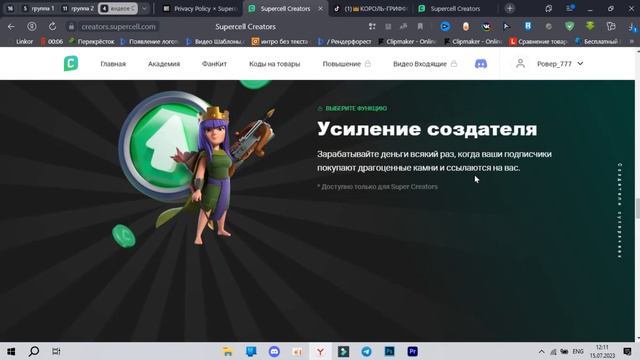Open the ФанКит menu item
640x360 pixels.
(214, 64)
